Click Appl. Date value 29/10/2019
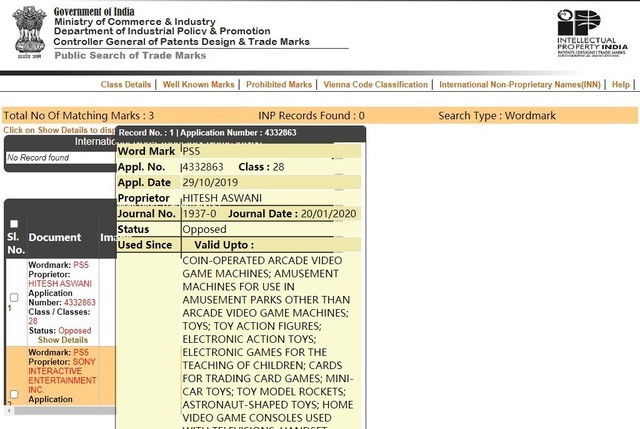 [210, 182]
